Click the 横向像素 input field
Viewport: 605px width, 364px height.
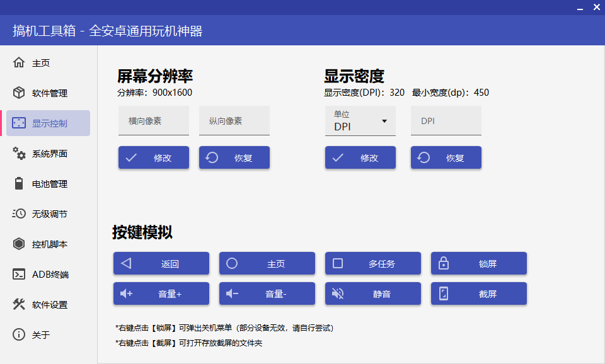(x=153, y=120)
